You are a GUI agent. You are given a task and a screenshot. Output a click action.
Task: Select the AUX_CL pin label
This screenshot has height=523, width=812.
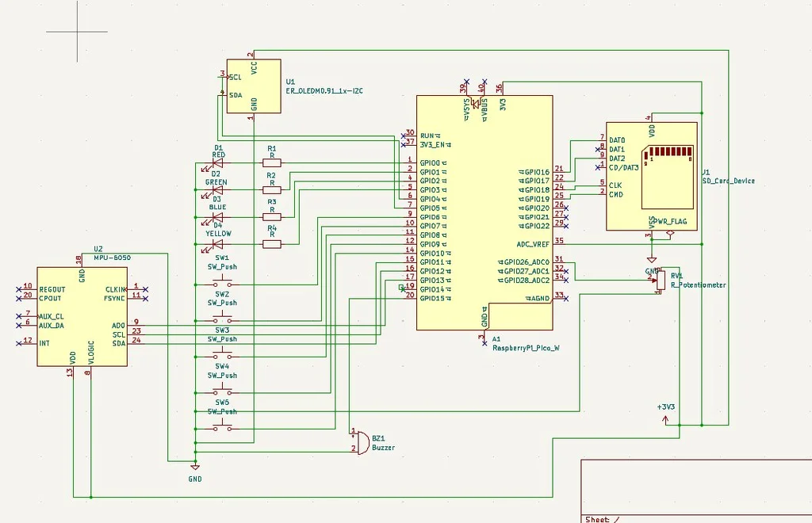coord(52,317)
